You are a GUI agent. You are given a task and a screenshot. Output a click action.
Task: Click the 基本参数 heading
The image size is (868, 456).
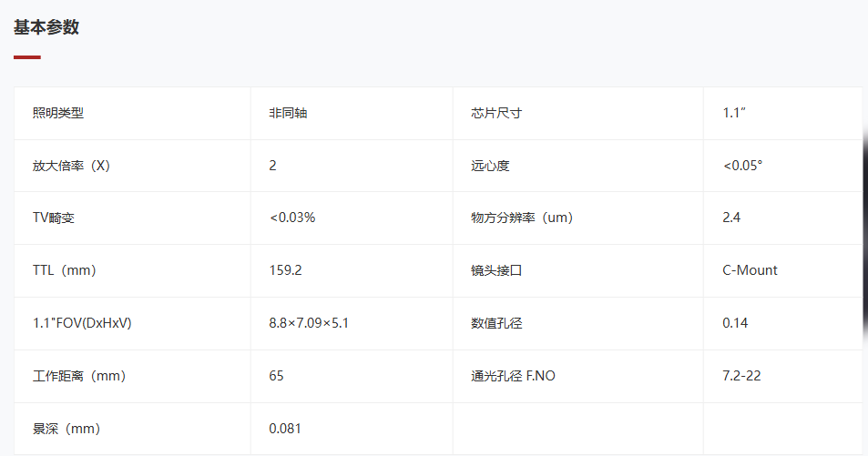coord(46,27)
